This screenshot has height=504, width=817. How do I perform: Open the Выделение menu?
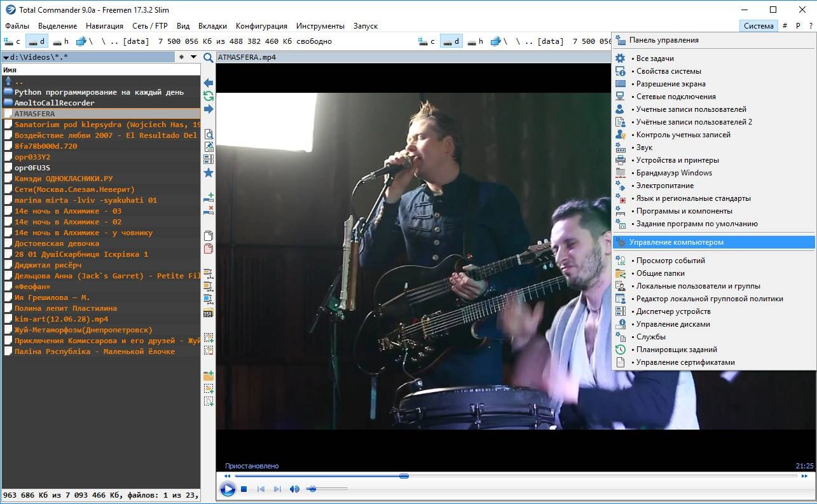tap(57, 26)
